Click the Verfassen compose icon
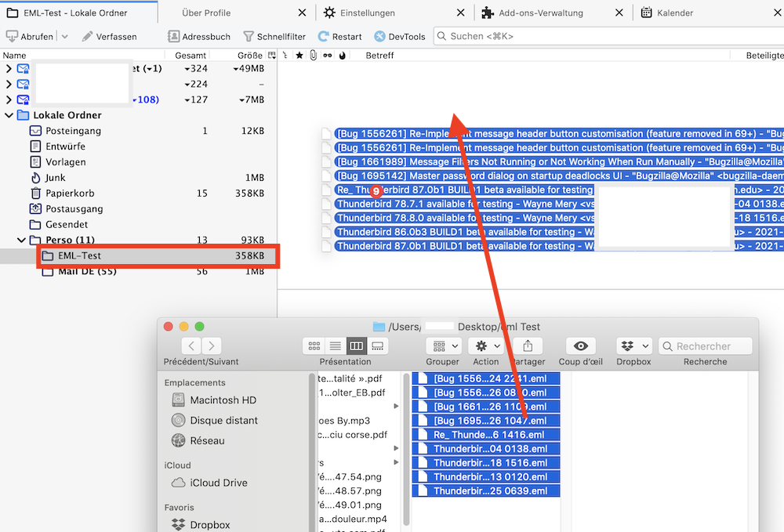Image resolution: width=784 pixels, height=532 pixels. (88, 37)
